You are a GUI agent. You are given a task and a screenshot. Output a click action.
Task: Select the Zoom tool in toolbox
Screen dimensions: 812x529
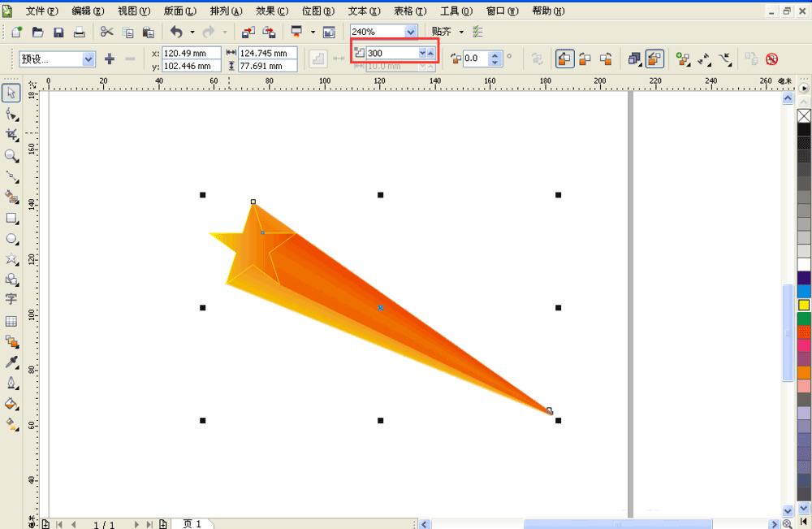point(11,155)
